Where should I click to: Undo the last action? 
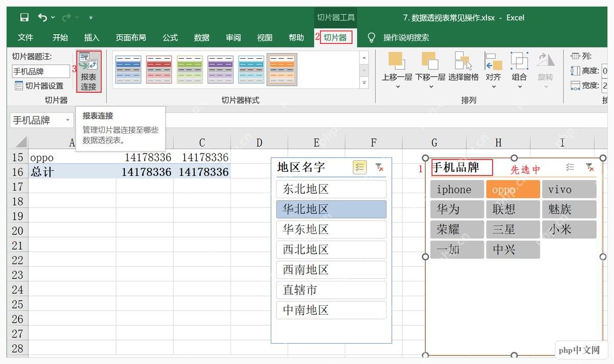pyautogui.click(x=42, y=18)
